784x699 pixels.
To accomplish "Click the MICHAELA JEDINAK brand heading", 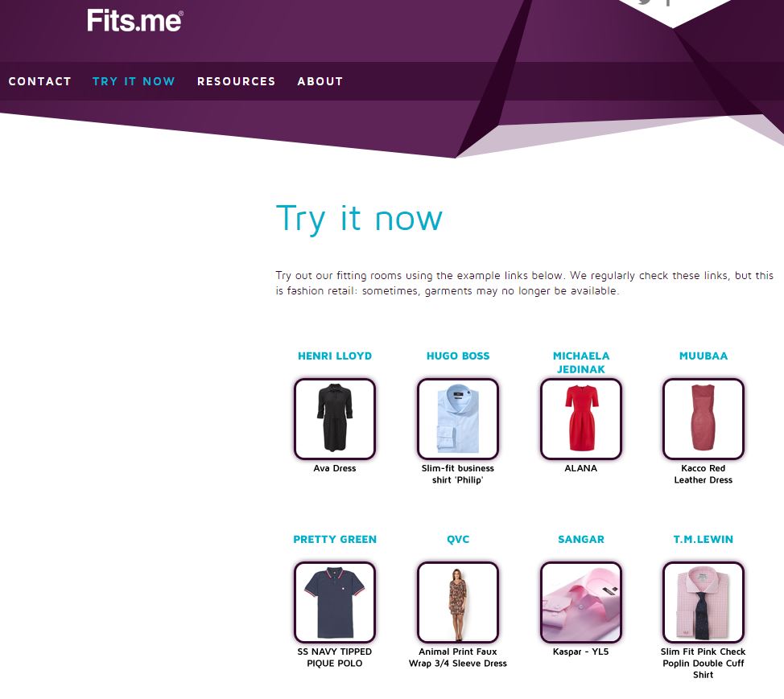I will pyautogui.click(x=581, y=362).
